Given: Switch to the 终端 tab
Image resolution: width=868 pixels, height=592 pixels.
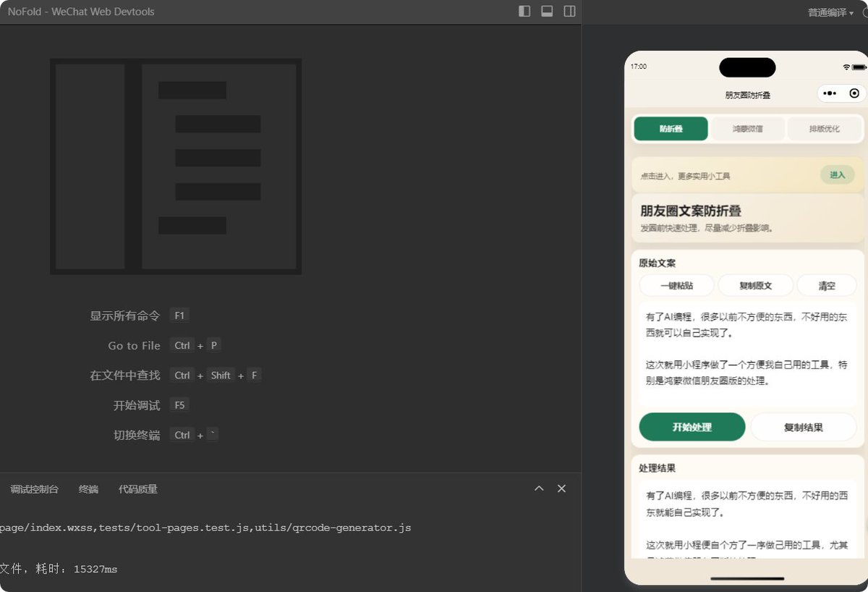Looking at the screenshot, I should [x=88, y=489].
